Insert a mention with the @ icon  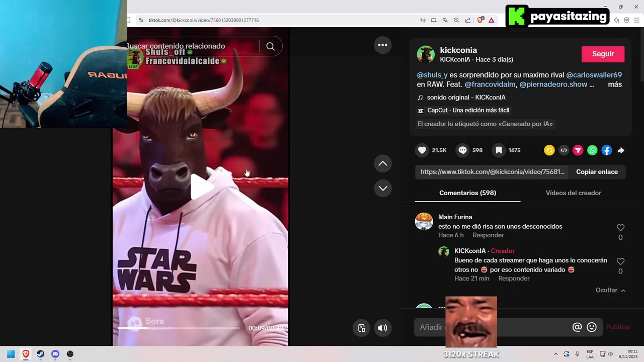click(x=577, y=327)
